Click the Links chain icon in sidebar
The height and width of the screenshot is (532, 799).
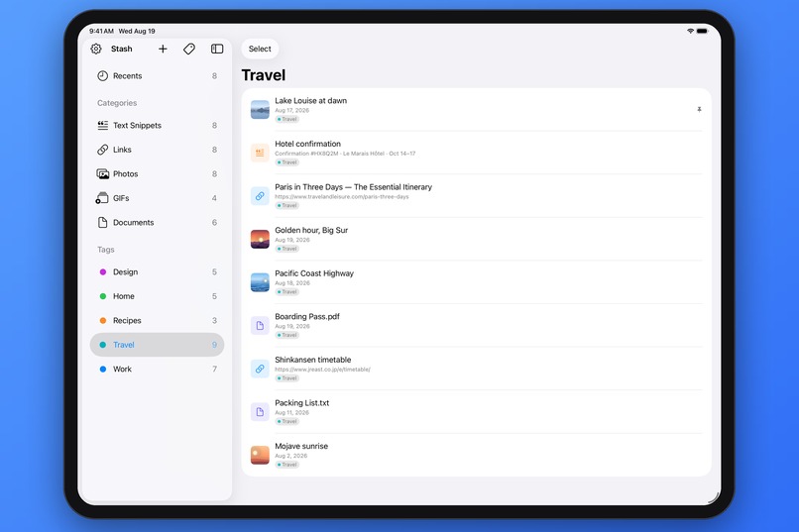tap(102, 150)
